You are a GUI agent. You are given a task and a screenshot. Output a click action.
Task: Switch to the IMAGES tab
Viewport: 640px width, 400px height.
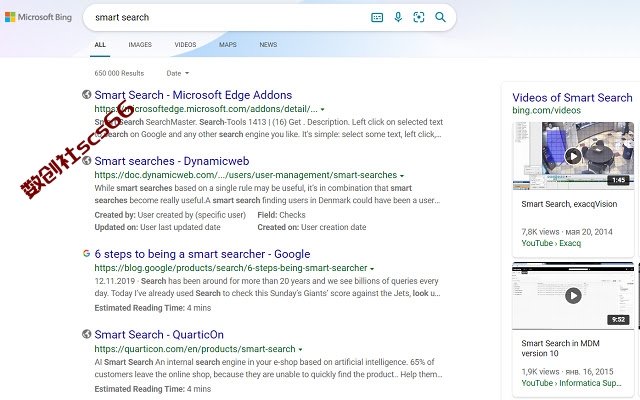point(140,44)
